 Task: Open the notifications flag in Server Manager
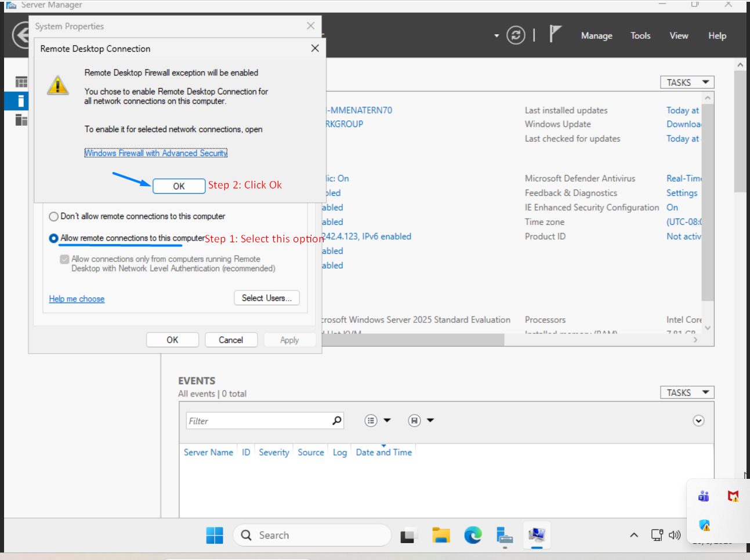555,34
